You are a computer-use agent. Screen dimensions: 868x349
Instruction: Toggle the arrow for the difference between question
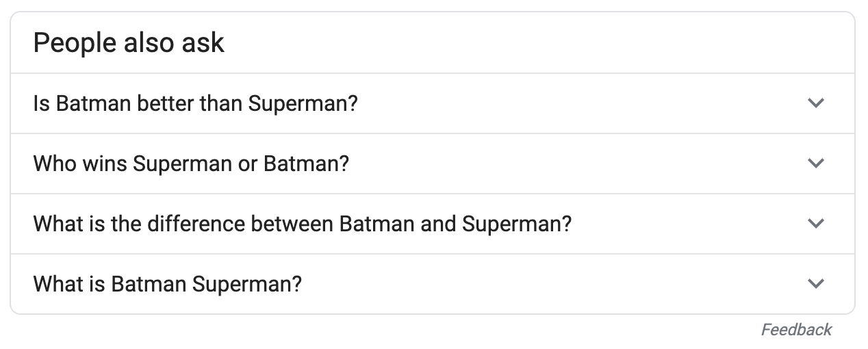point(815,224)
